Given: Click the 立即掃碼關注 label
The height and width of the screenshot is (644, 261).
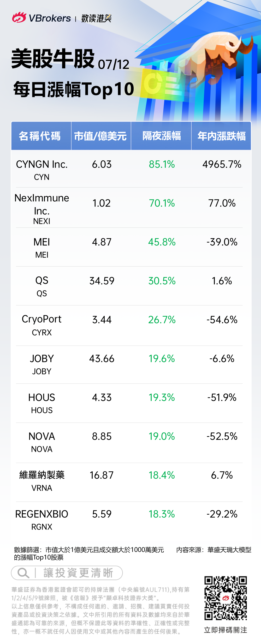Looking at the screenshot, I should click(x=226, y=630).
